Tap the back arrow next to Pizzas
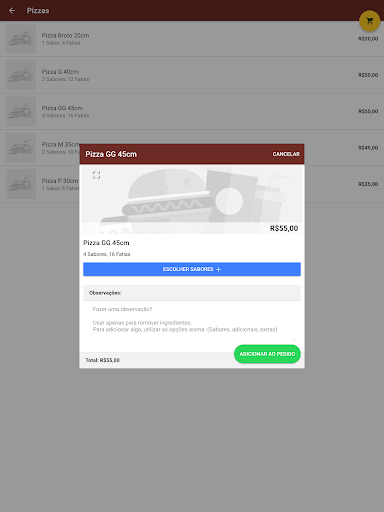Image resolution: width=384 pixels, height=512 pixels. [12, 11]
